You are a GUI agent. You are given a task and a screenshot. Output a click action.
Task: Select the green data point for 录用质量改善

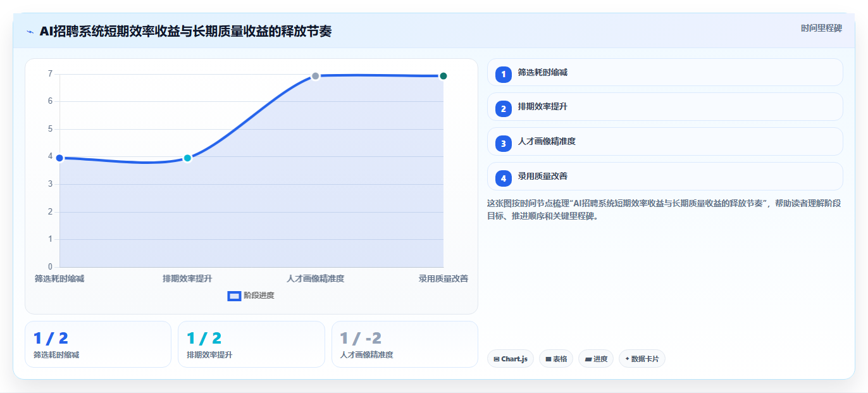click(x=443, y=76)
